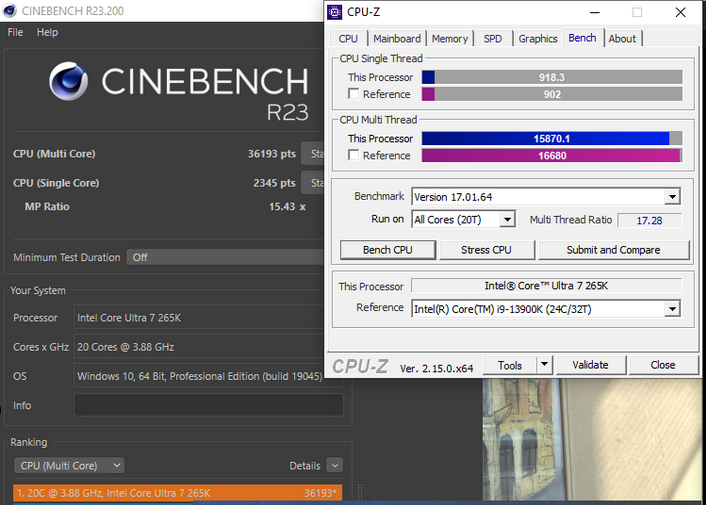Image resolution: width=706 pixels, height=505 pixels.
Task: Open the Run on cores dropdown
Action: [x=507, y=220]
